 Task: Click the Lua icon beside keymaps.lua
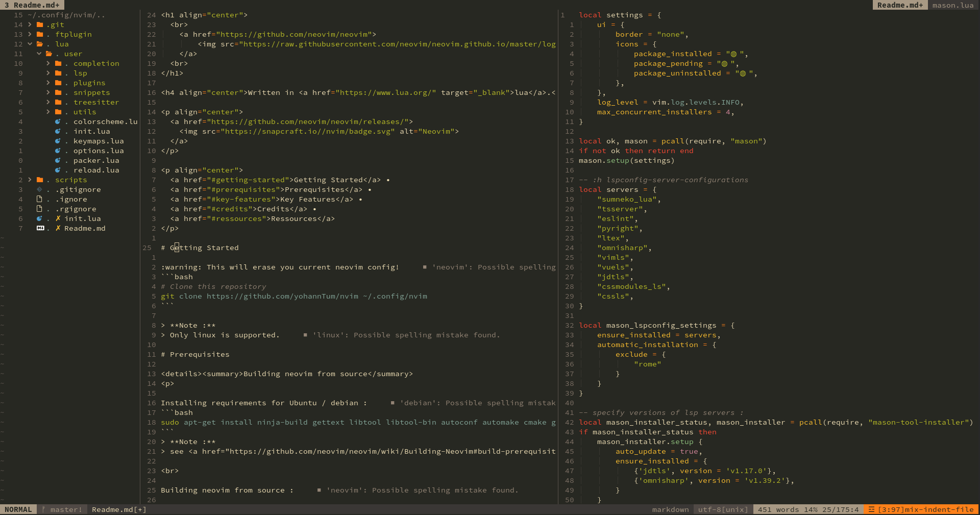[58, 141]
